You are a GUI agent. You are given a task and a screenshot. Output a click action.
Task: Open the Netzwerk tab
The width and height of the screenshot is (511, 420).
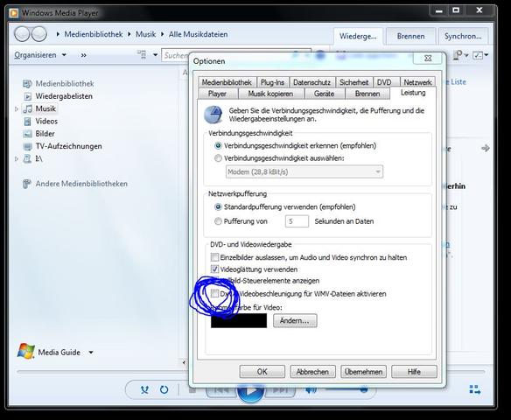tap(417, 82)
